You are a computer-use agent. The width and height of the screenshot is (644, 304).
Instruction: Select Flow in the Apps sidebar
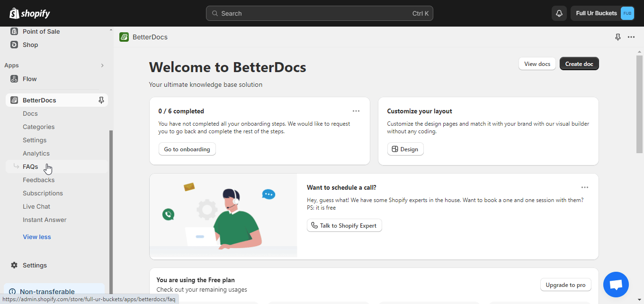pos(29,79)
